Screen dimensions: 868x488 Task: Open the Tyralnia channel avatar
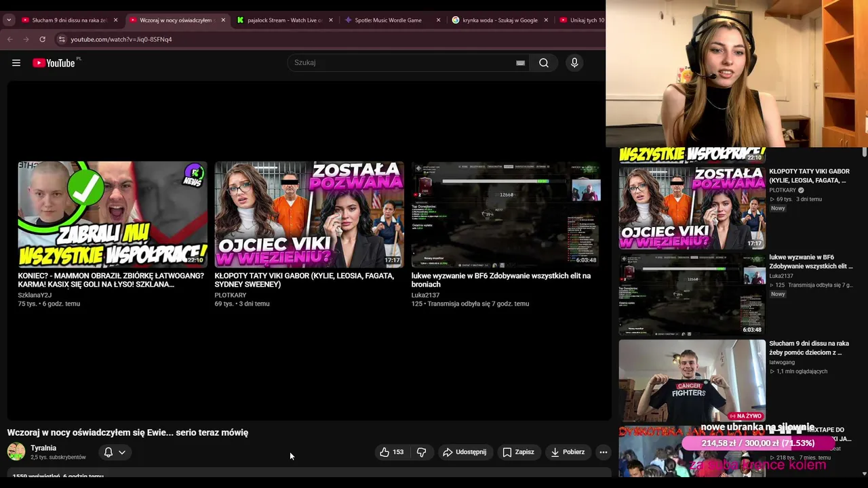tap(16, 451)
